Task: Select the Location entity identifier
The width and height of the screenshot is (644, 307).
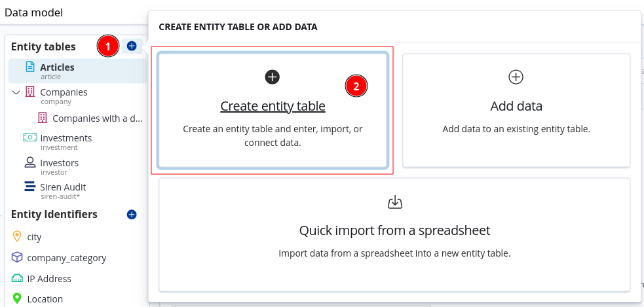Action: point(45,299)
